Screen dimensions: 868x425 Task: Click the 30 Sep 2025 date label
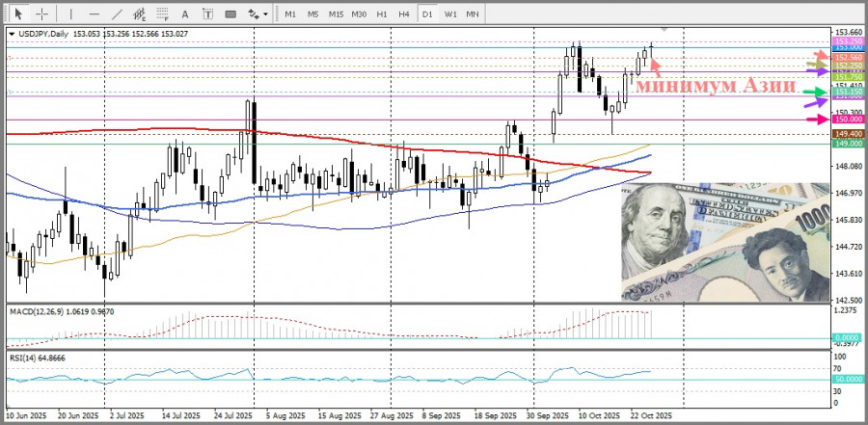[x=548, y=415]
